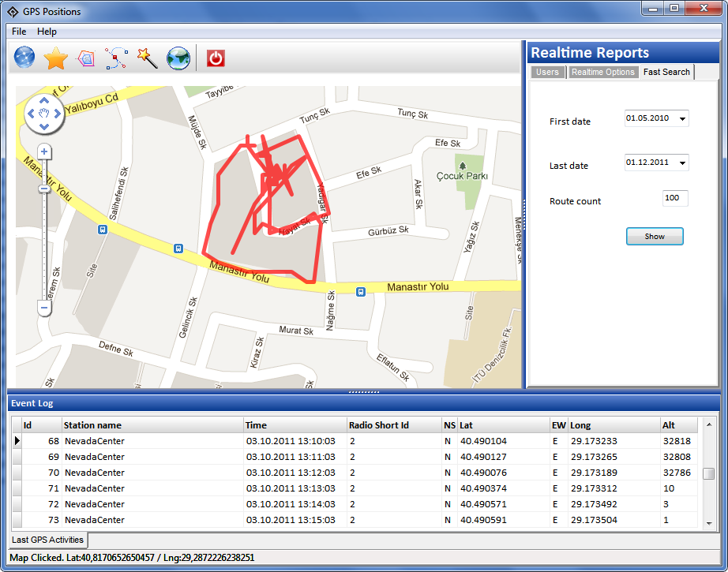Click the GPS Positions title bar icon
This screenshot has width=728, height=572.
click(13, 12)
